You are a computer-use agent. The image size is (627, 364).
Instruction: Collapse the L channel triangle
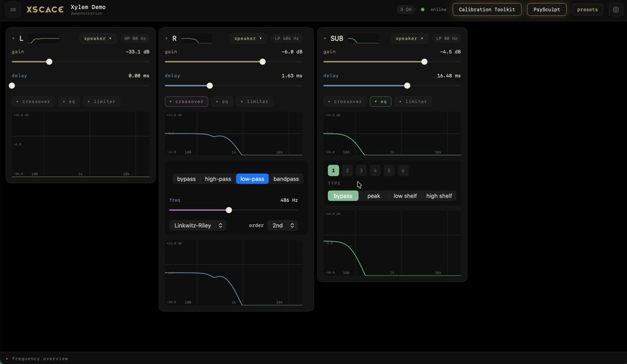click(x=14, y=39)
